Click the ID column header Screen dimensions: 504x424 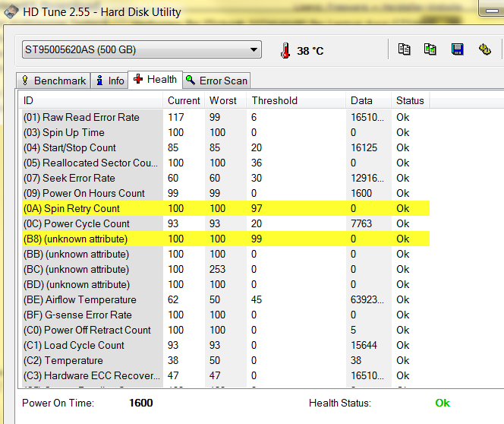(x=90, y=101)
